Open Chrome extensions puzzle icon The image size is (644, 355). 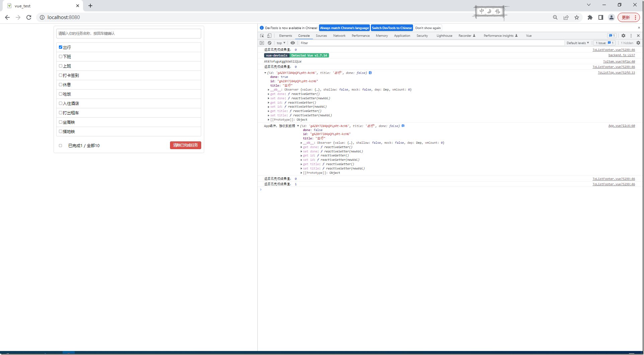click(590, 17)
